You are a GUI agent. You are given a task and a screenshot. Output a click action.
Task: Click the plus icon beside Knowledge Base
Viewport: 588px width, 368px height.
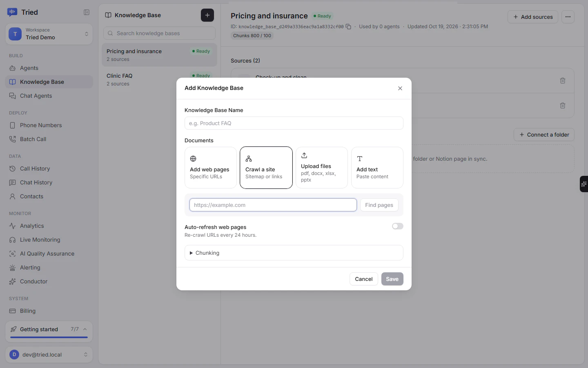(207, 15)
